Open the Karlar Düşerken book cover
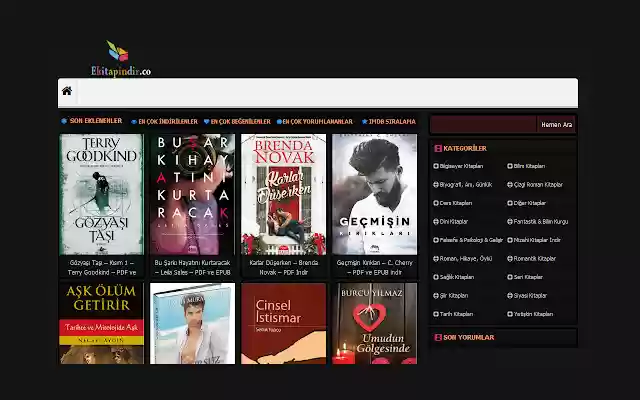Image resolution: width=640 pixels, height=400 pixels. (284, 195)
